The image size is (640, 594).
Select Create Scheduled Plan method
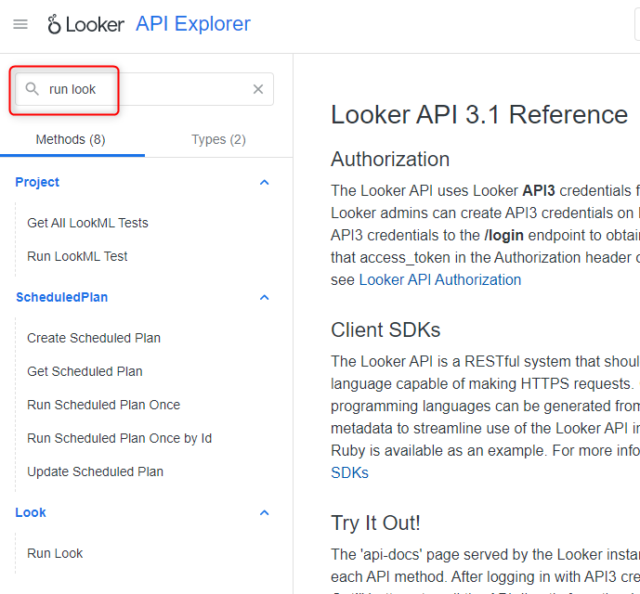pos(94,338)
